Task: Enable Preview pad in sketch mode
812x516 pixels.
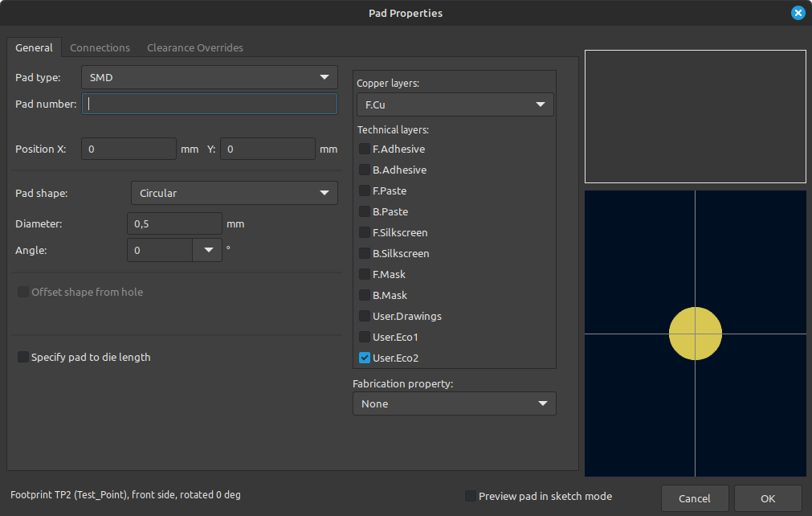Action: [470, 497]
